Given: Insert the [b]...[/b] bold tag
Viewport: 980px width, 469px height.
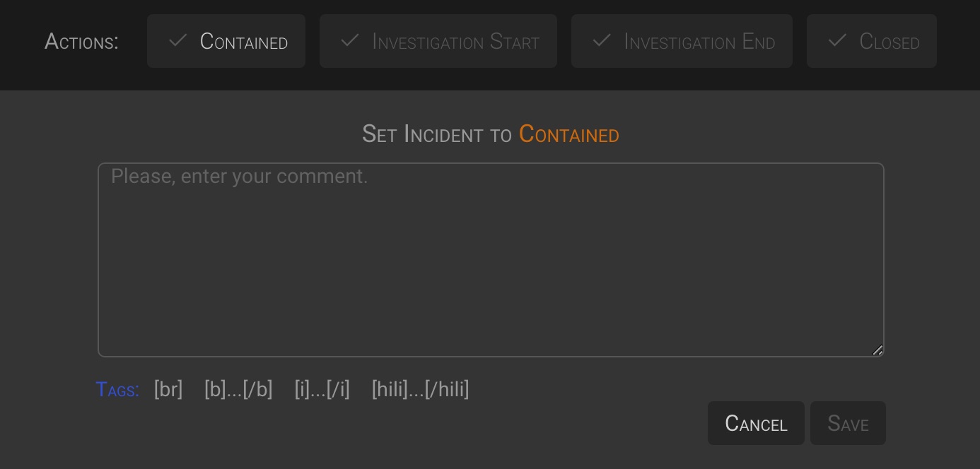Looking at the screenshot, I should pos(238,389).
